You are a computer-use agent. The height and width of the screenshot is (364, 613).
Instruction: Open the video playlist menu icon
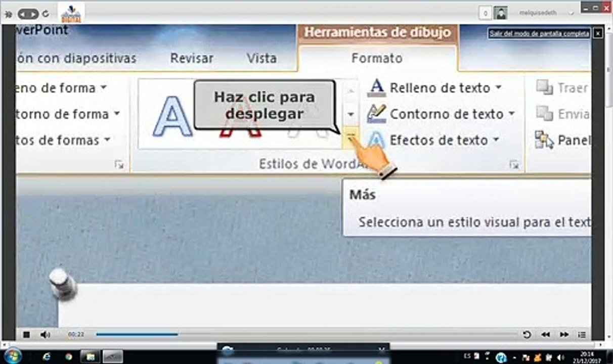[582, 335]
